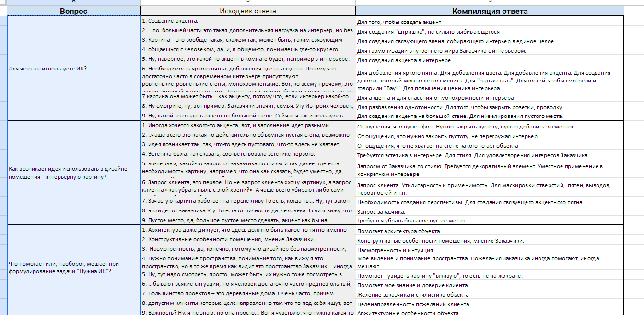Select cell "Для того, чтобы создать акцент"

click(x=490, y=22)
